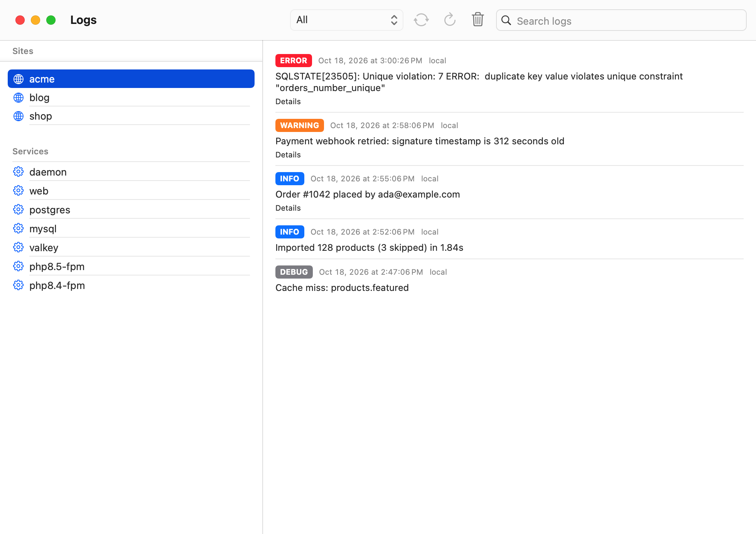Open the php8.4-fpm service label

point(57,286)
